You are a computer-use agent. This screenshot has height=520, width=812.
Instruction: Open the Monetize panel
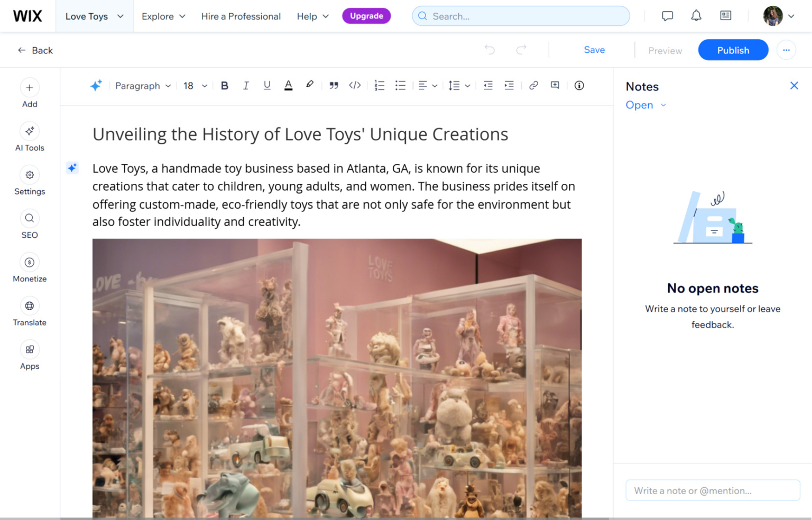coord(30,268)
